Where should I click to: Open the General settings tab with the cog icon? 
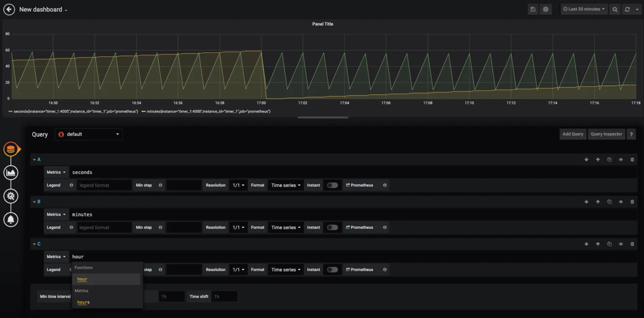click(11, 196)
